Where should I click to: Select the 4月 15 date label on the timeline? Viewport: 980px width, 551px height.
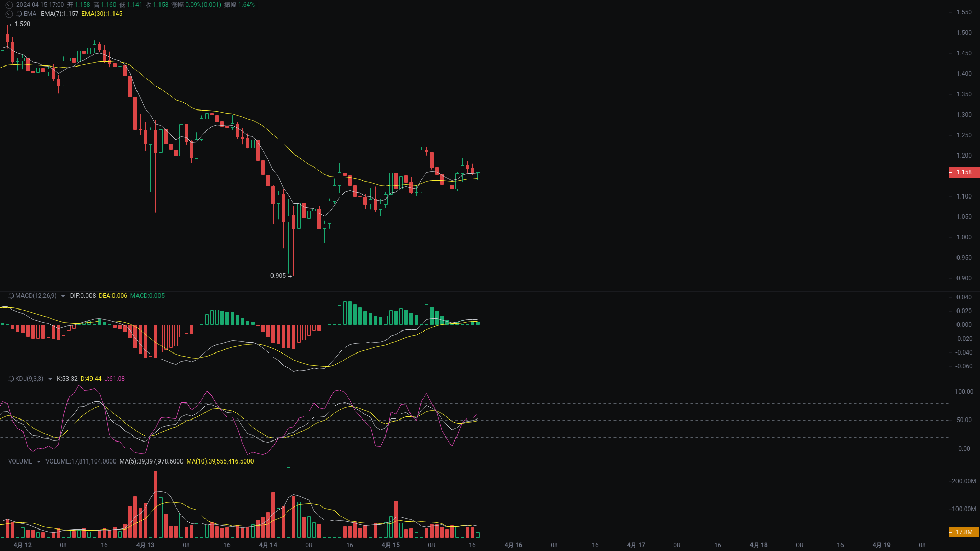pos(391,545)
